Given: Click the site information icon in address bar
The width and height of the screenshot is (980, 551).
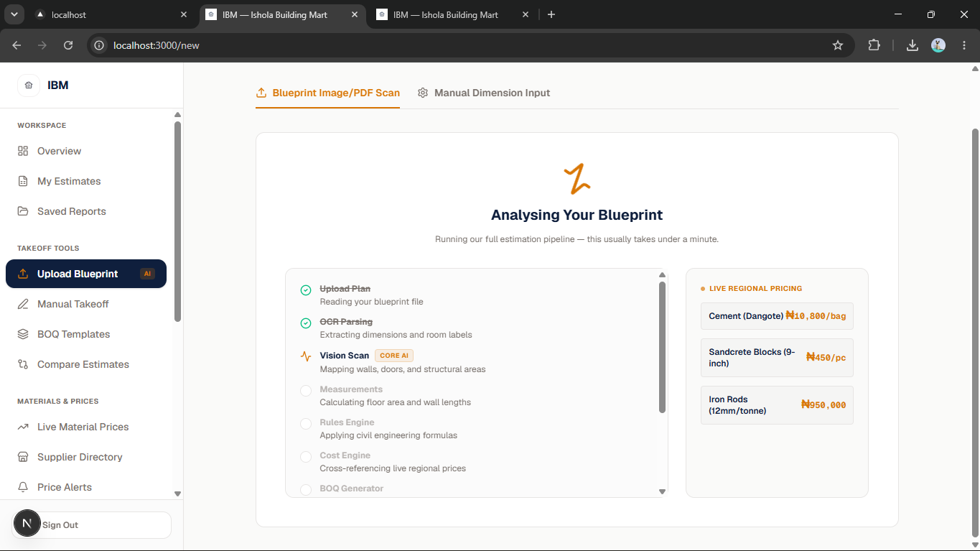Looking at the screenshot, I should point(100,45).
